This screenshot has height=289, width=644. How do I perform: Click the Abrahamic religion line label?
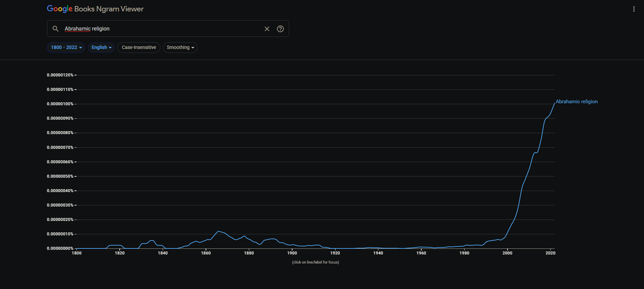pyautogui.click(x=577, y=102)
